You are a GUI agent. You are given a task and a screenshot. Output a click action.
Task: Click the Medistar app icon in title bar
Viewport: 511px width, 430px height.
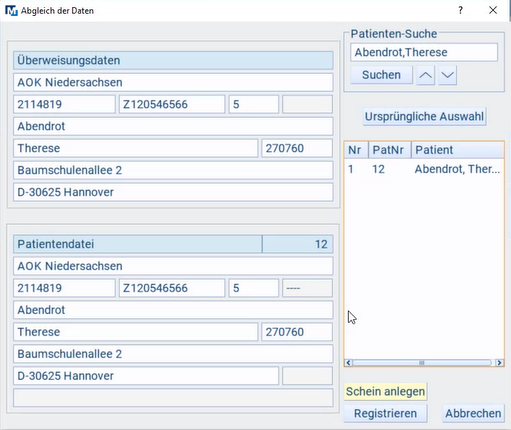pos(11,10)
